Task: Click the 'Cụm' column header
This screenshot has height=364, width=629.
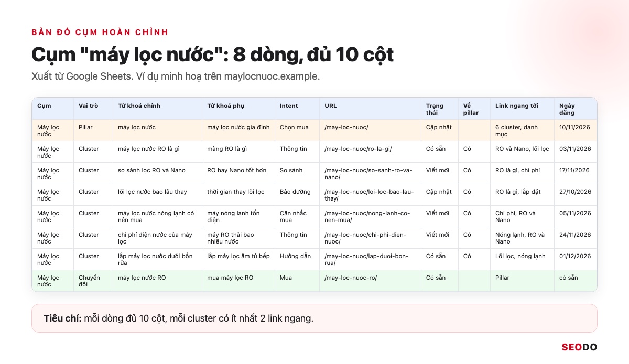Action: point(52,109)
